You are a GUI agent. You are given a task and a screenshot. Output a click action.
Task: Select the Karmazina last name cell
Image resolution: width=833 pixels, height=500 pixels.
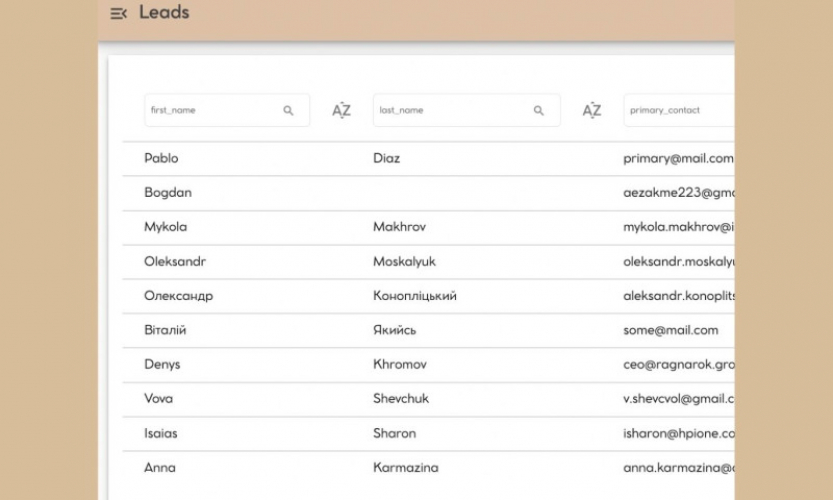tap(405, 468)
